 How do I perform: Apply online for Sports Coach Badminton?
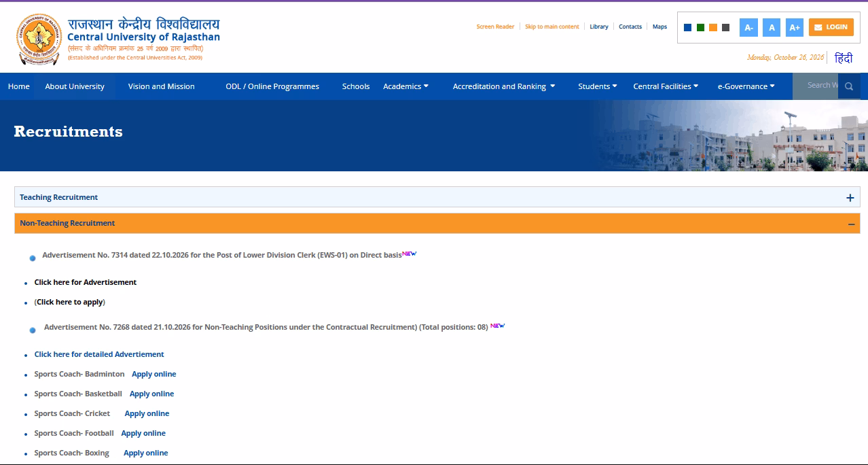coord(154,374)
